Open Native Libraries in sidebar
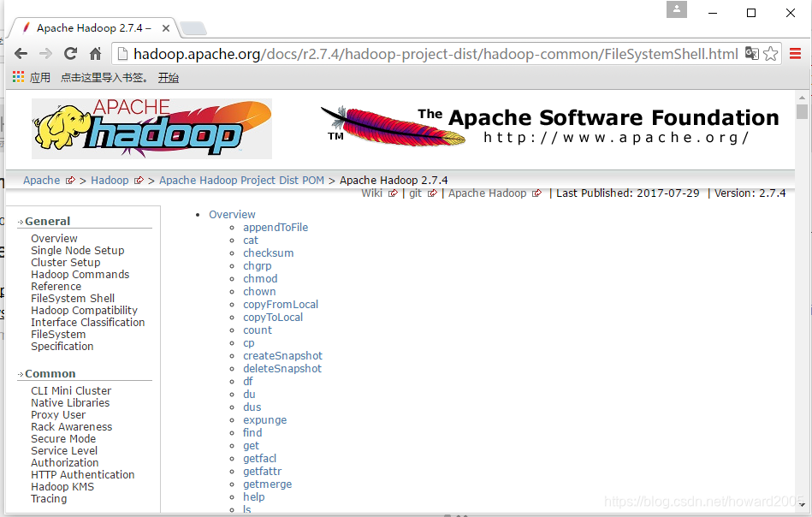 click(70, 402)
